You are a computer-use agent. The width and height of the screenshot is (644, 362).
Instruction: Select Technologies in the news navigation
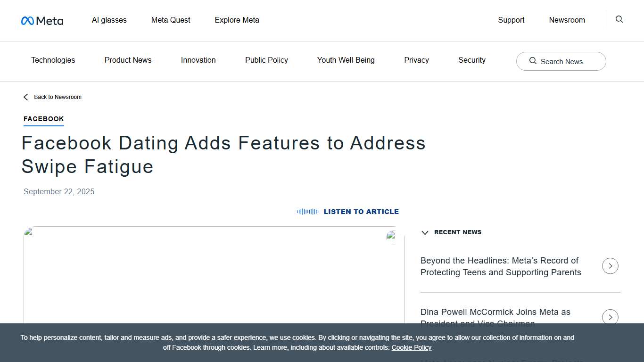(x=53, y=60)
